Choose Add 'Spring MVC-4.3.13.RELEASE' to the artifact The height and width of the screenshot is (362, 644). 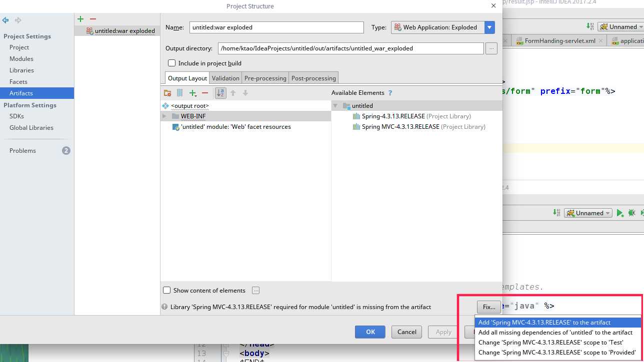[x=557, y=323]
